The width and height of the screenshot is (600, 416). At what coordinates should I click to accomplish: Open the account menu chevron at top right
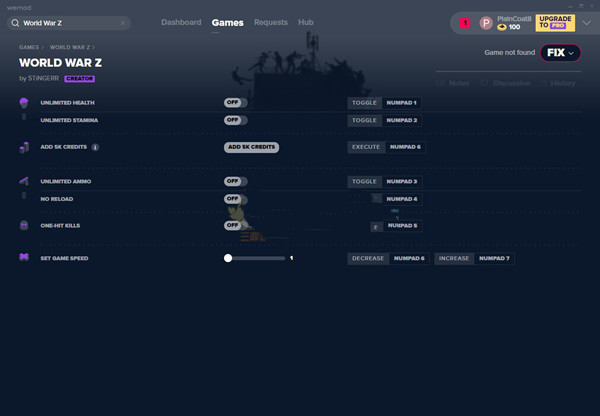click(x=587, y=22)
